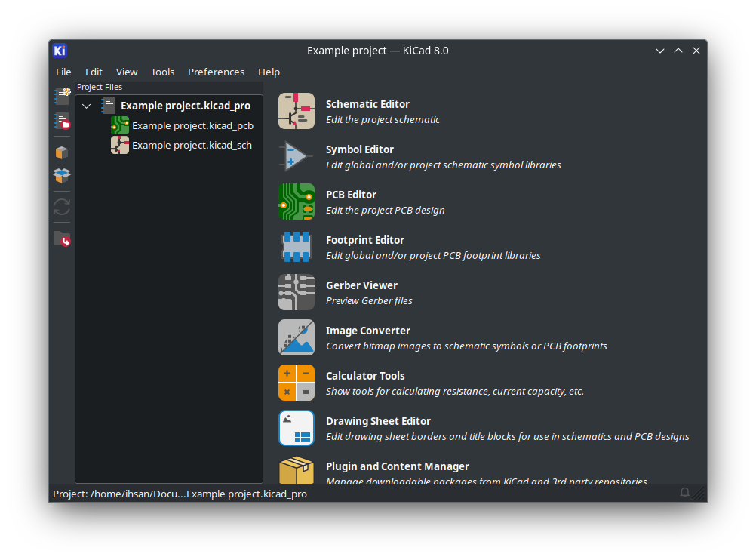Click the 'Symbol Editor' title text

[360, 149]
